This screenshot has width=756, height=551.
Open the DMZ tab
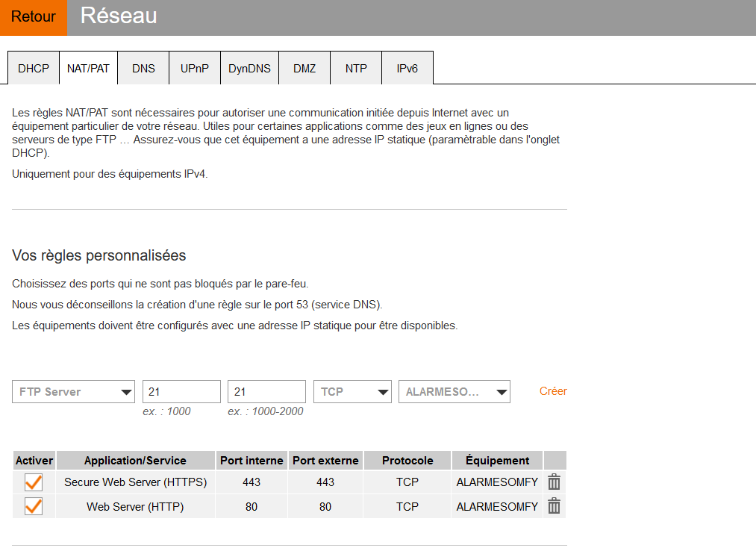click(304, 68)
